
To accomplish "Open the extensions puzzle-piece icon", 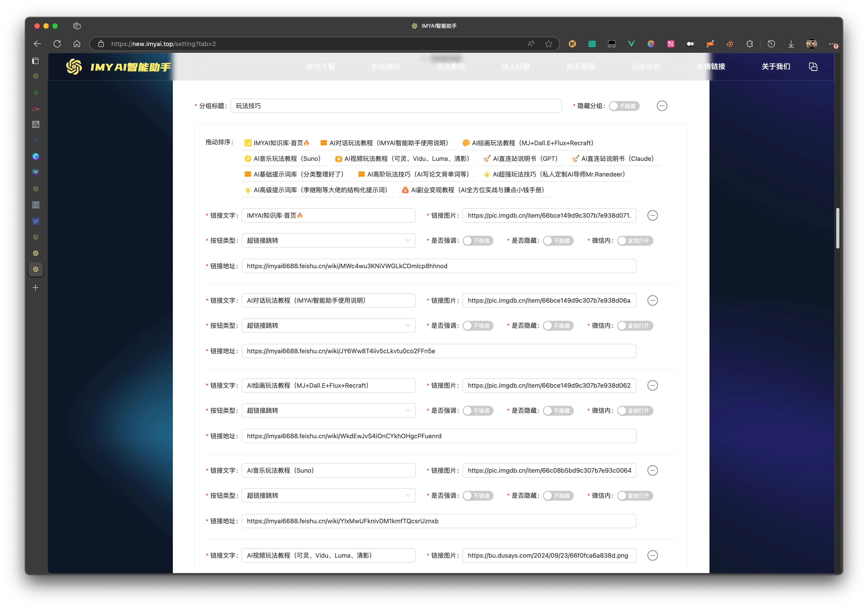I will tap(750, 44).
